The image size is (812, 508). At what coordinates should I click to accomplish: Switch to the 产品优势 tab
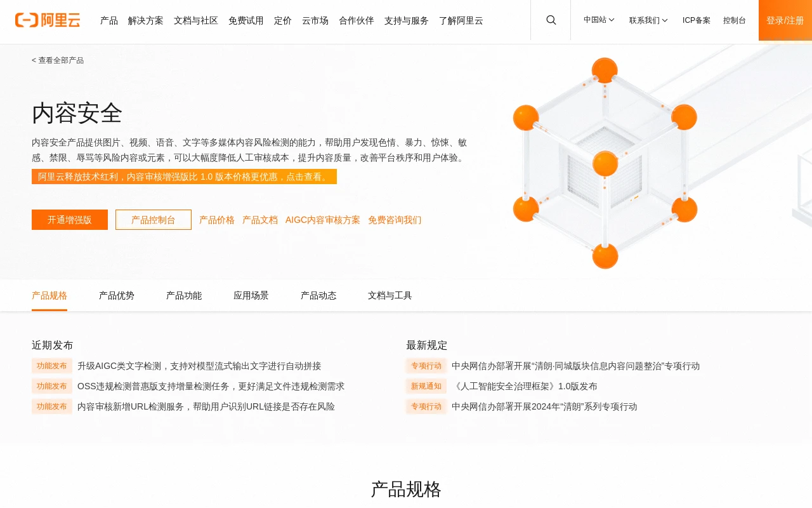pyautogui.click(x=117, y=295)
